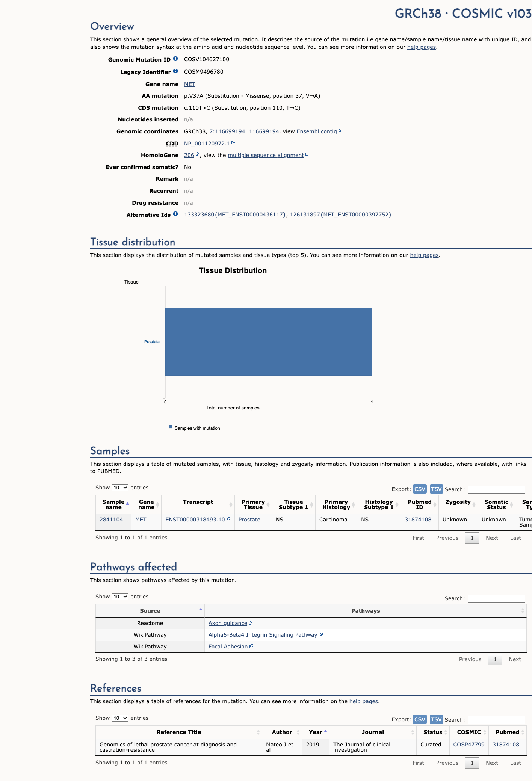
Task: Export References table as CSV
Action: click(420, 719)
